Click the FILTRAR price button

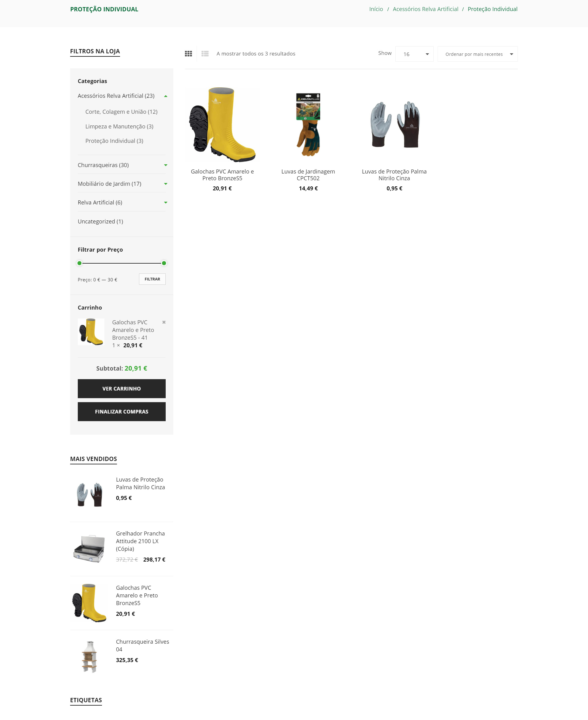coord(153,279)
